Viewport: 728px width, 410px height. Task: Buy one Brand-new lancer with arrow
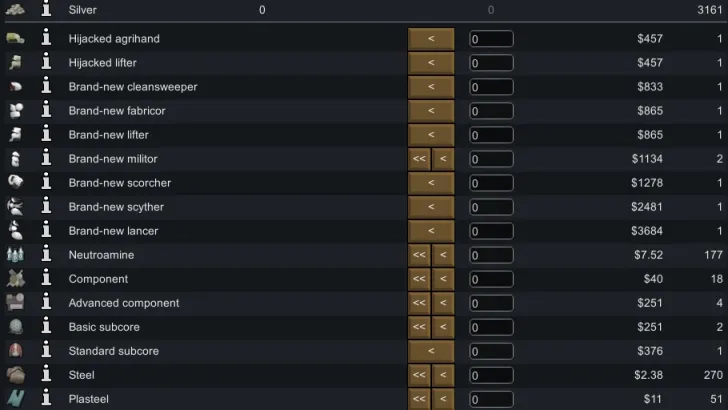pos(431,231)
